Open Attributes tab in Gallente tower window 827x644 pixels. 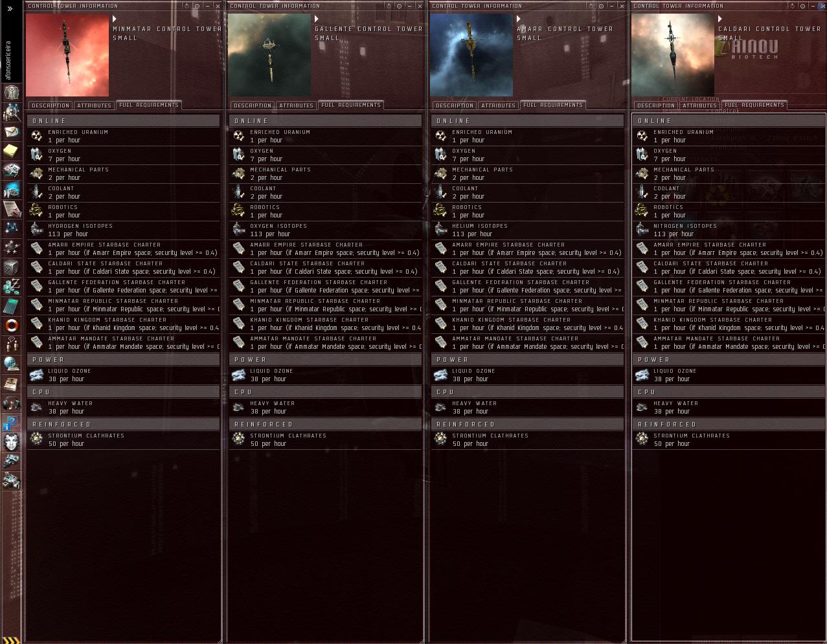(296, 105)
